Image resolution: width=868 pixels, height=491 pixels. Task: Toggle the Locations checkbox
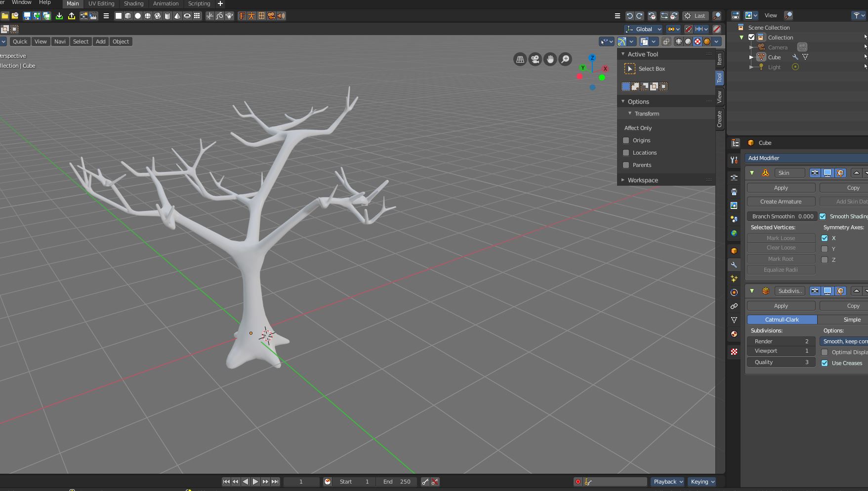pyautogui.click(x=626, y=153)
